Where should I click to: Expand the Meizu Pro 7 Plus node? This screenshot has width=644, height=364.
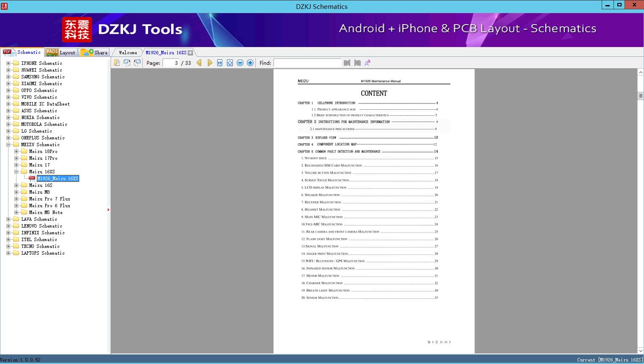tap(16, 199)
